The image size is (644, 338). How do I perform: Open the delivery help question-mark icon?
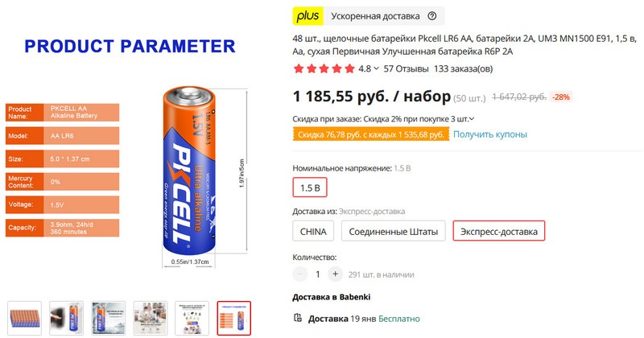coord(431,16)
